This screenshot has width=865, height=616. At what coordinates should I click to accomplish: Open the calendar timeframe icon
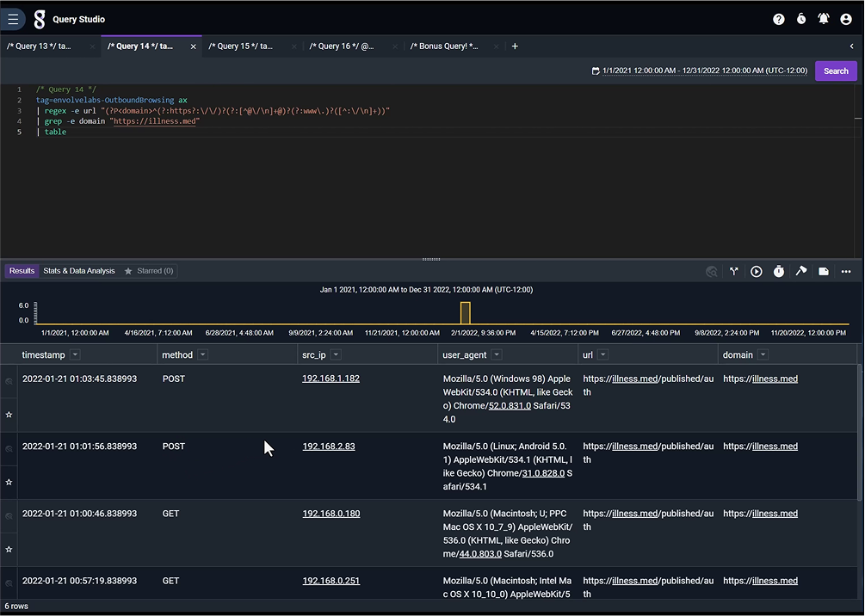(596, 71)
